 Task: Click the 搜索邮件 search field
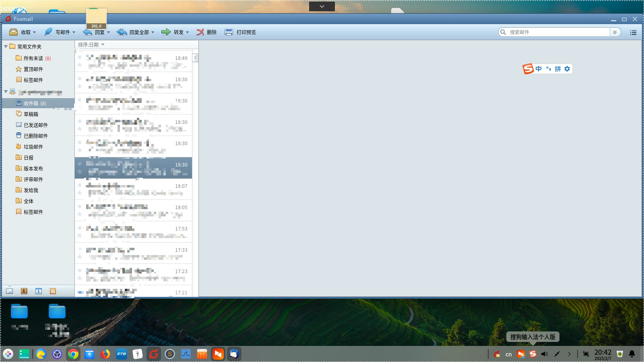554,32
